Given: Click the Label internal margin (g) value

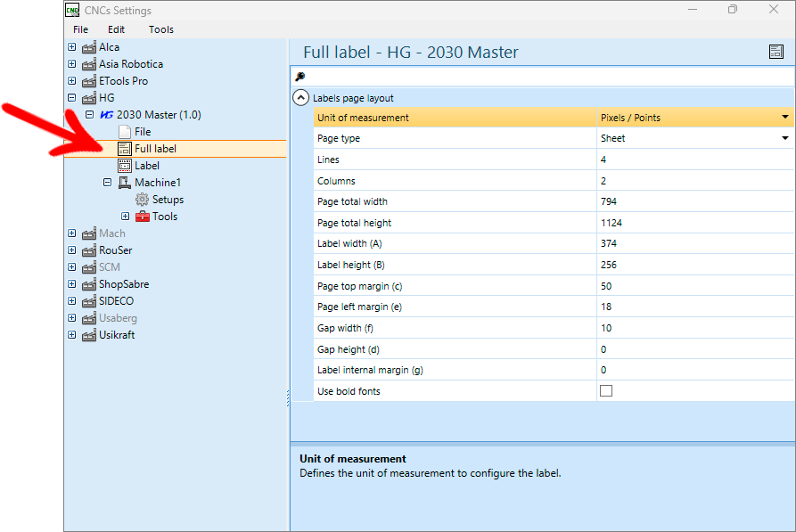Looking at the screenshot, I should (695, 370).
